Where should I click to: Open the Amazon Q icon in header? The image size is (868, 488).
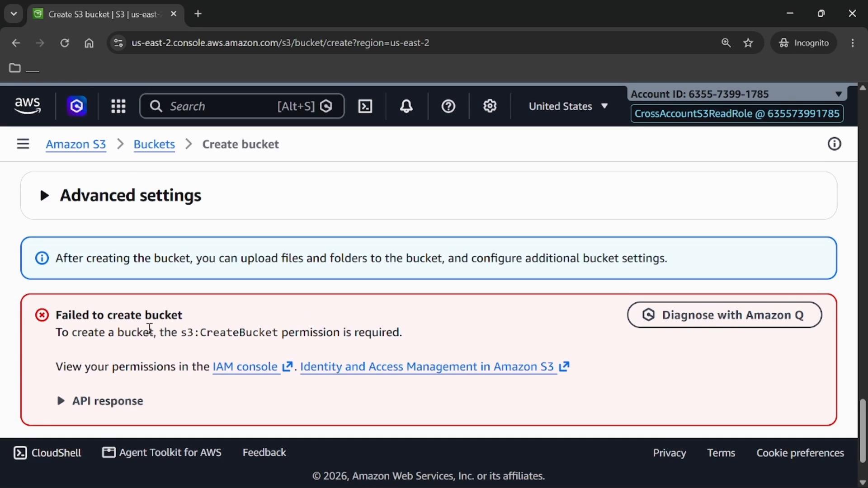click(77, 106)
